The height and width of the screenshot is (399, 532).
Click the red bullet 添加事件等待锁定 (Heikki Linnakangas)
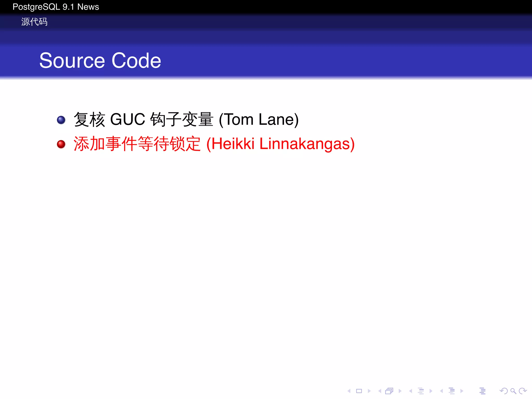214,144
